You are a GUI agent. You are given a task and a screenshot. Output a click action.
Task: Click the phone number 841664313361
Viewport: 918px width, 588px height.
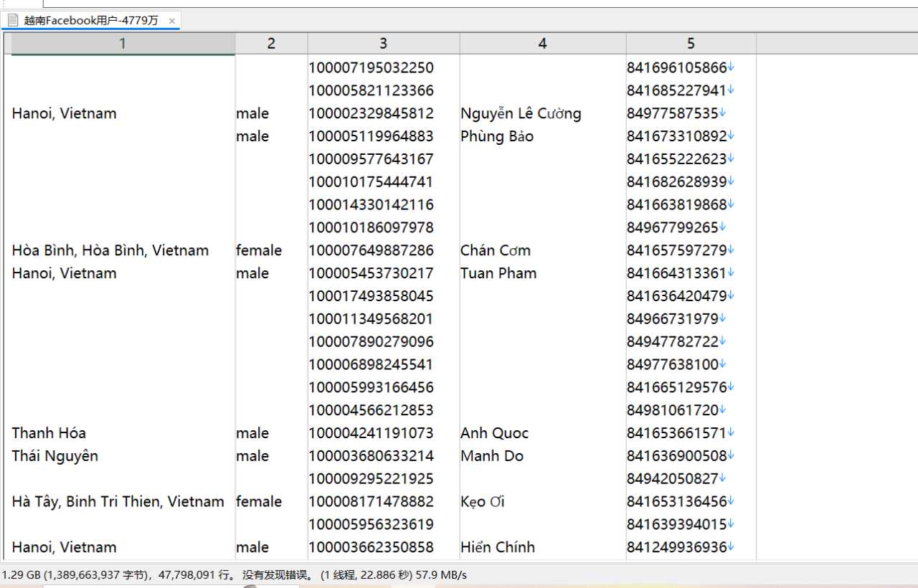coord(677,273)
